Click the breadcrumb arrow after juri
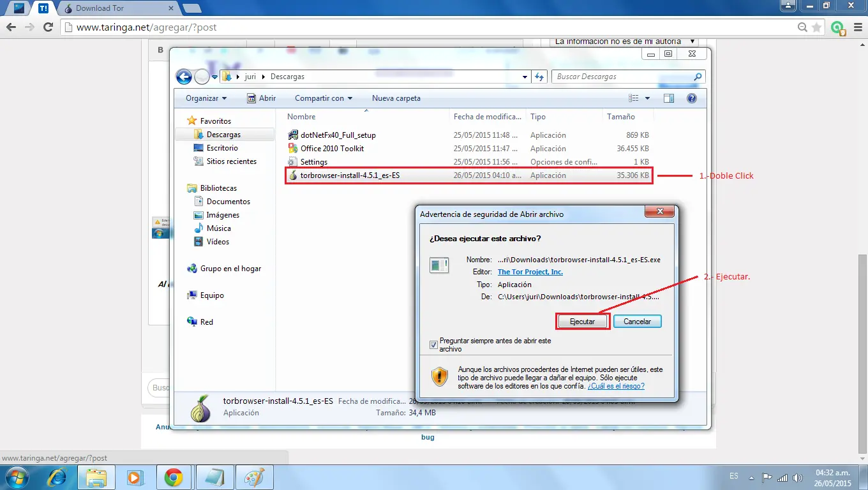This screenshot has width=868, height=490. [264, 77]
